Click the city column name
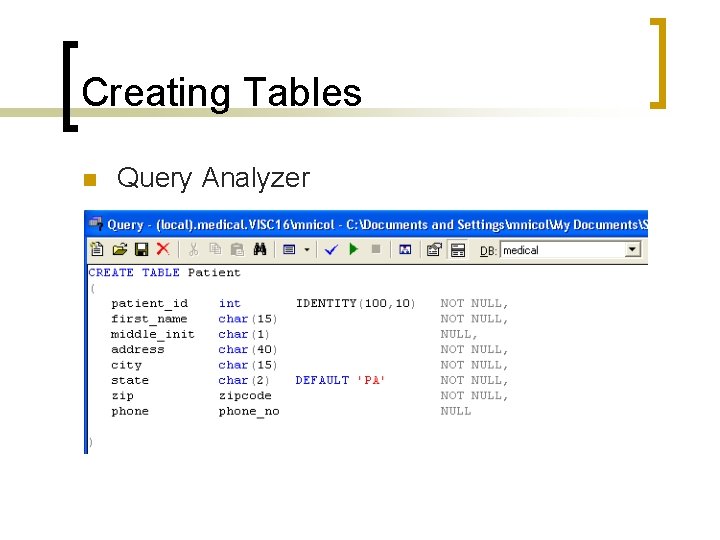 [x=126, y=366]
